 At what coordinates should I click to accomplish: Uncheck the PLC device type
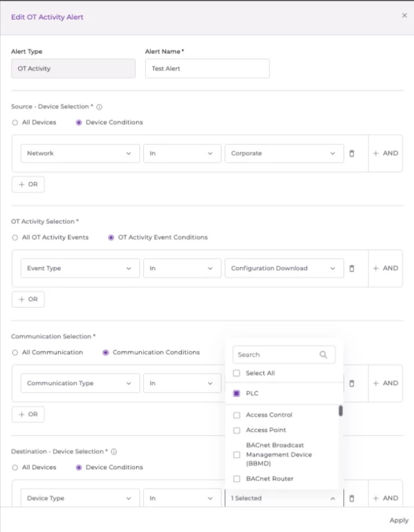tap(236, 393)
